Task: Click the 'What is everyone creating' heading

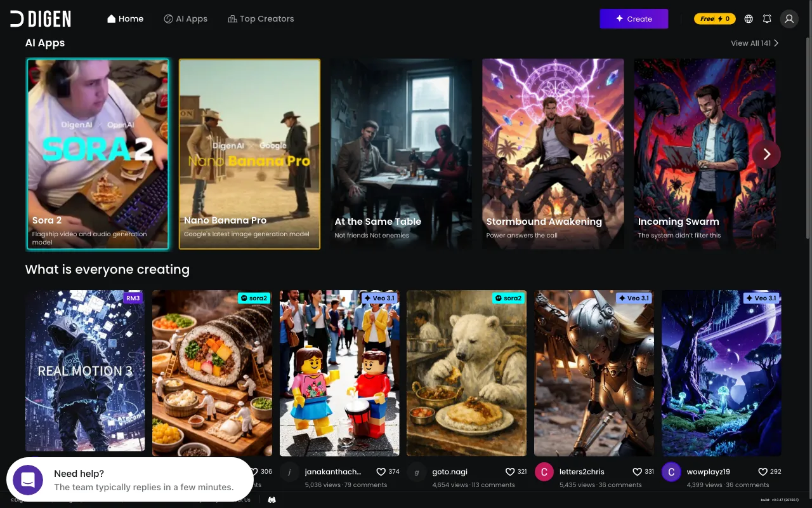Action: tap(107, 269)
